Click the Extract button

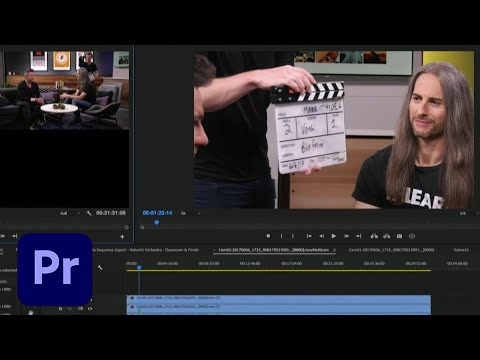[387, 236]
